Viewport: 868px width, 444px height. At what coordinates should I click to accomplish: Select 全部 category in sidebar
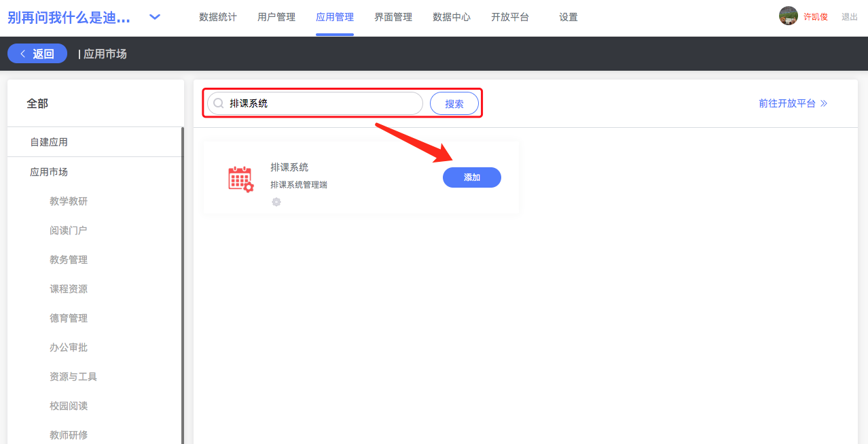[x=37, y=103]
